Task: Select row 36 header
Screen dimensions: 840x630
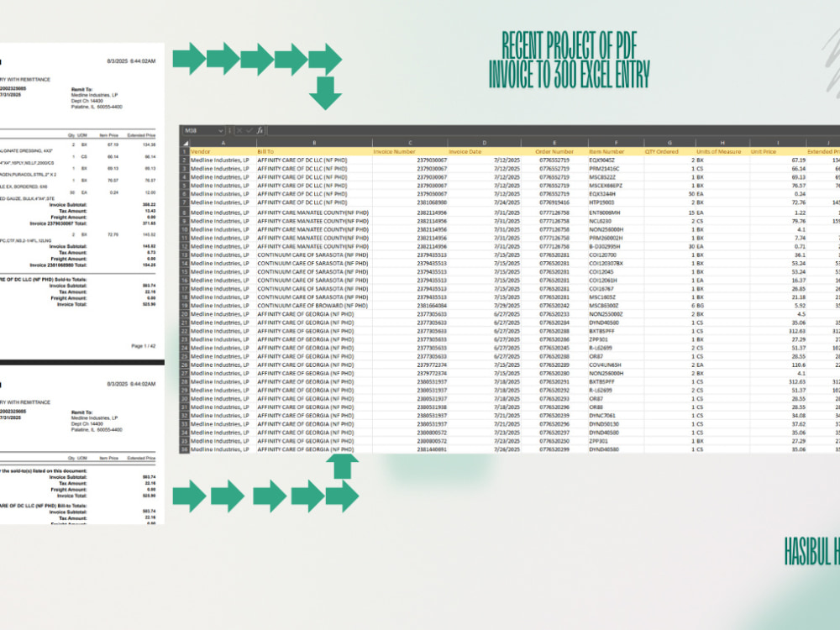Action: [185, 449]
